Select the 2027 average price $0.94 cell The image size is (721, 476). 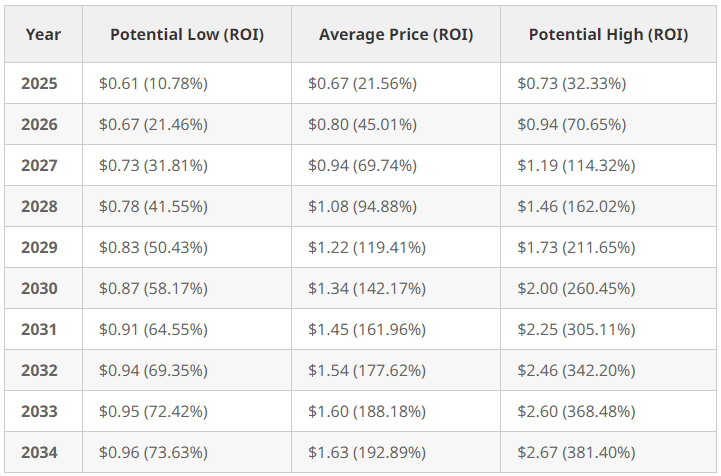click(x=367, y=166)
